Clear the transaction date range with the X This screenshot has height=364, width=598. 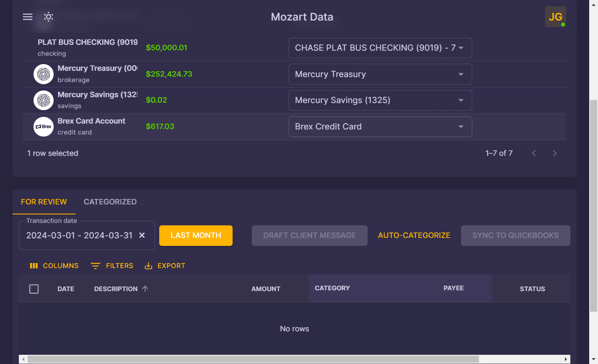pos(142,235)
